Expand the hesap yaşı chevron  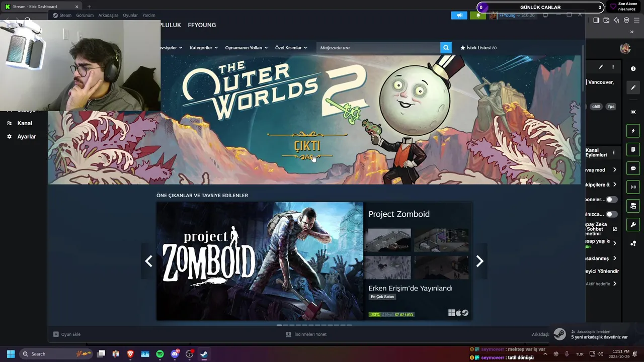point(615,243)
